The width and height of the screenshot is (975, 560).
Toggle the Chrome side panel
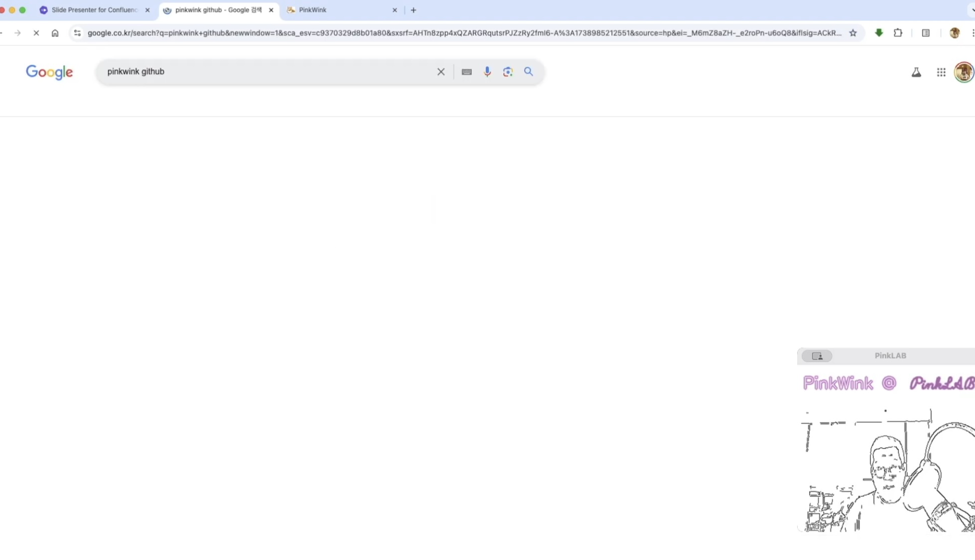(x=926, y=33)
